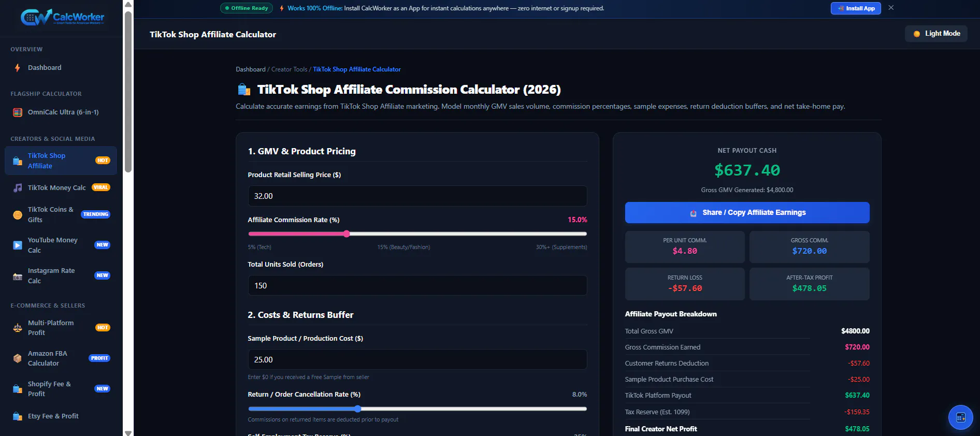980x436 pixels.
Task: Adjust the Return / Order Cancellation Rate slider
Action: [x=417, y=409]
